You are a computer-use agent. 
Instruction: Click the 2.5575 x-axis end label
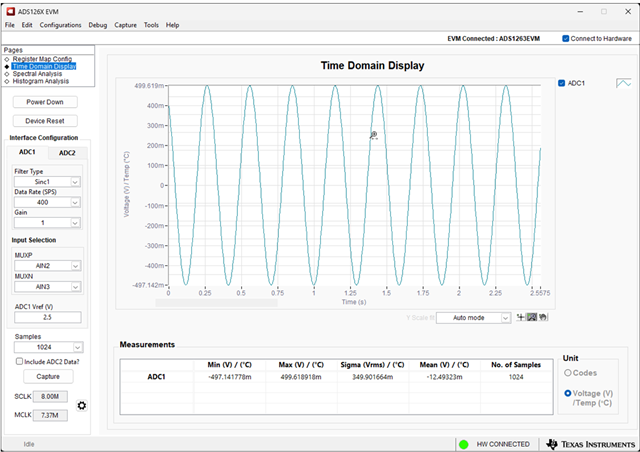tap(540, 293)
